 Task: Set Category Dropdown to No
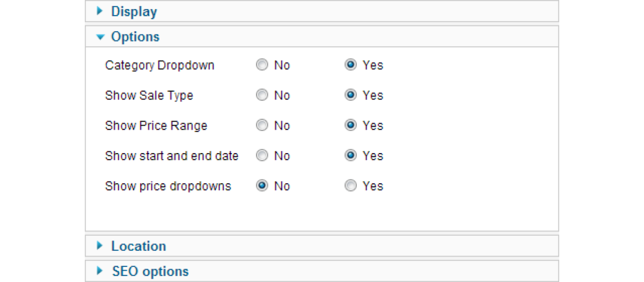262,66
